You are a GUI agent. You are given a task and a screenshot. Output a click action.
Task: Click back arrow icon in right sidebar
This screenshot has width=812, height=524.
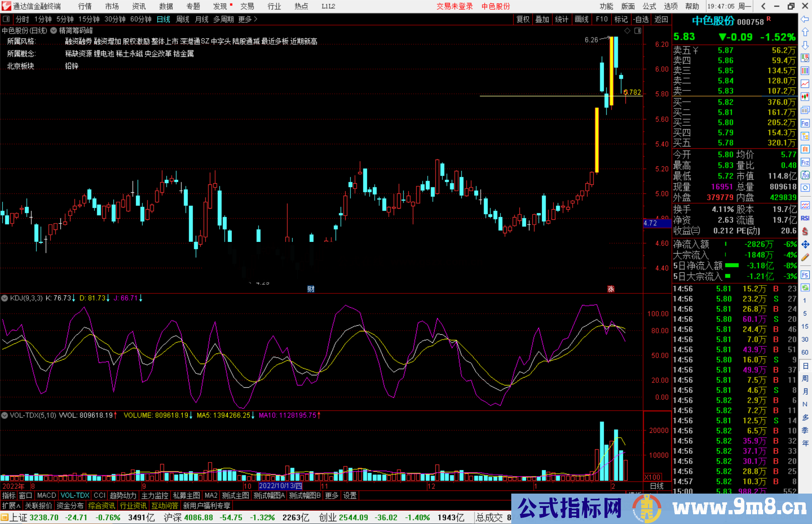[805, 19]
